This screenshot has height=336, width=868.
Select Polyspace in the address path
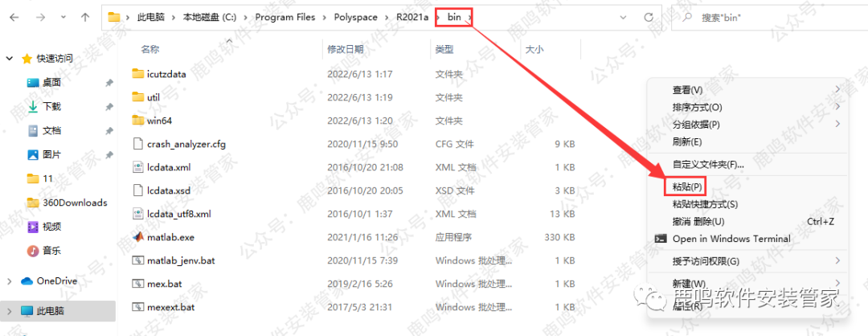355,17
